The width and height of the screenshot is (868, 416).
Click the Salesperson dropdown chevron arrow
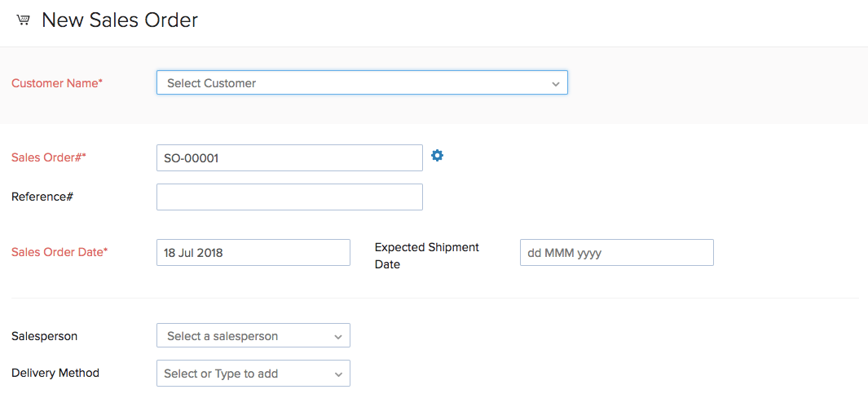click(x=338, y=337)
